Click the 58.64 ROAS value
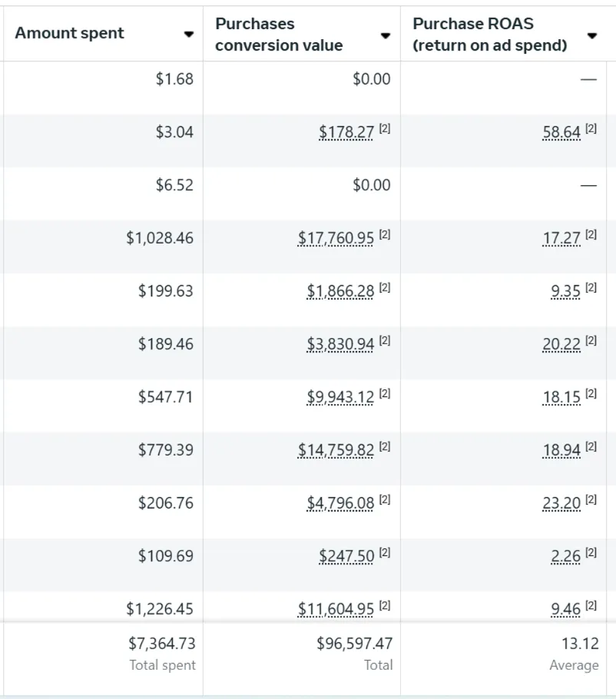 pos(561,133)
